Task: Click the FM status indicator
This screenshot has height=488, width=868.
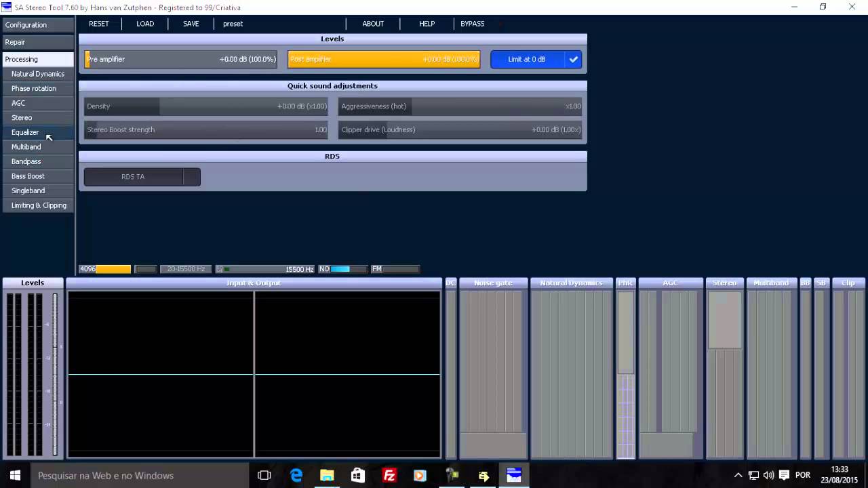Action: pos(395,269)
